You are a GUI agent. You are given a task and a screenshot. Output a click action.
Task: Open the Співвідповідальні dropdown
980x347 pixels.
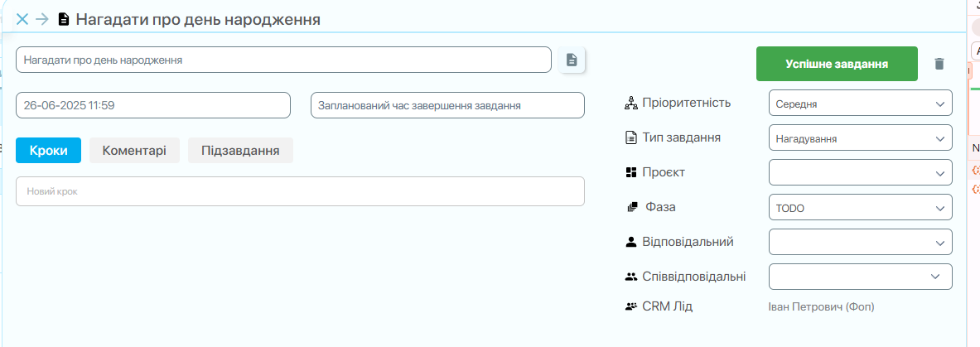click(861, 277)
